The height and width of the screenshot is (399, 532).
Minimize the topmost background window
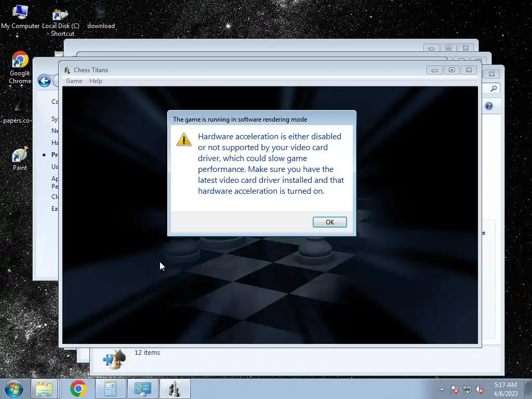[431, 48]
